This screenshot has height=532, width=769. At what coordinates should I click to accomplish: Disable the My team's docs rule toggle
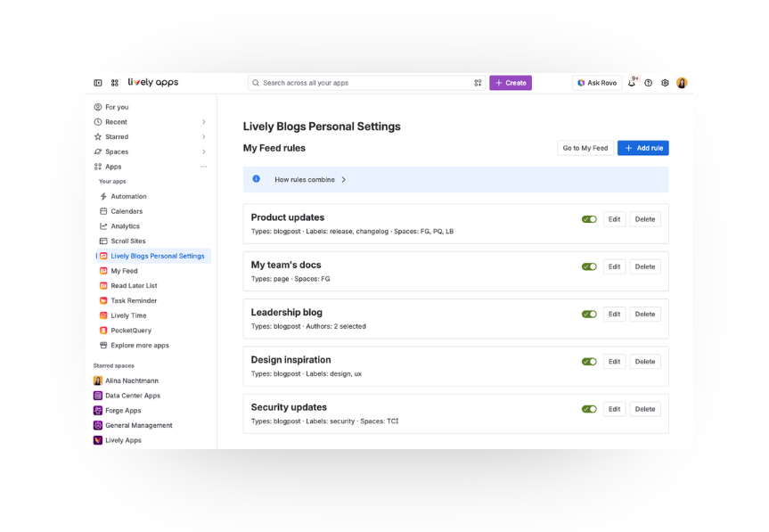[589, 266]
